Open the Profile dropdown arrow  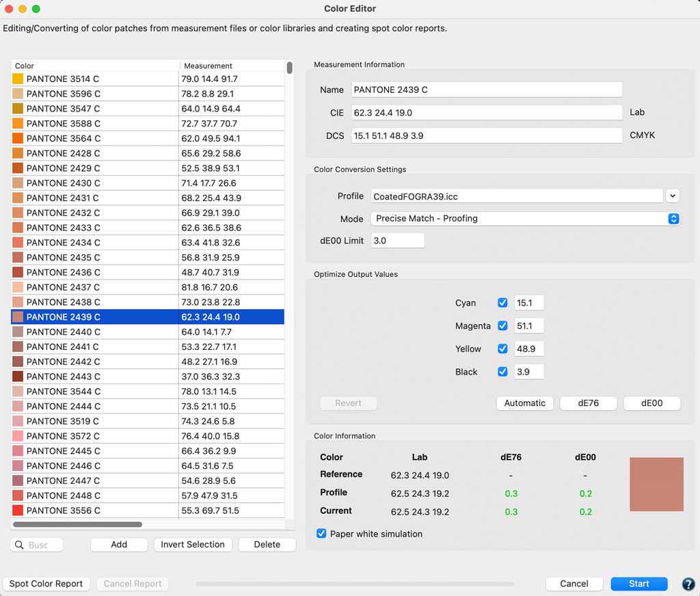673,195
